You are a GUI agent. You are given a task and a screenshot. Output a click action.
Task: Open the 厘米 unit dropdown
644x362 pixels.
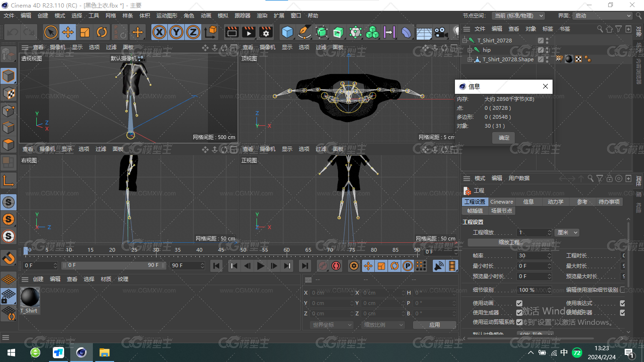567,232
